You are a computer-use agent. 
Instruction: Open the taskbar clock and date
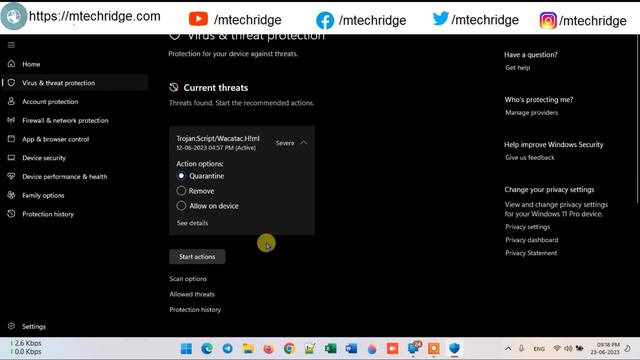605,349
